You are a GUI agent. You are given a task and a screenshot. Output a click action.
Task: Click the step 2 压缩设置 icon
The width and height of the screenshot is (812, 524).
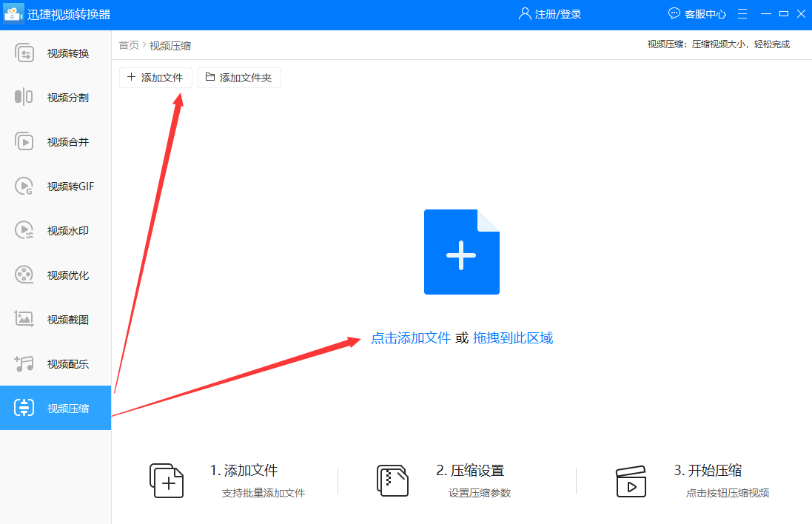[392, 480]
